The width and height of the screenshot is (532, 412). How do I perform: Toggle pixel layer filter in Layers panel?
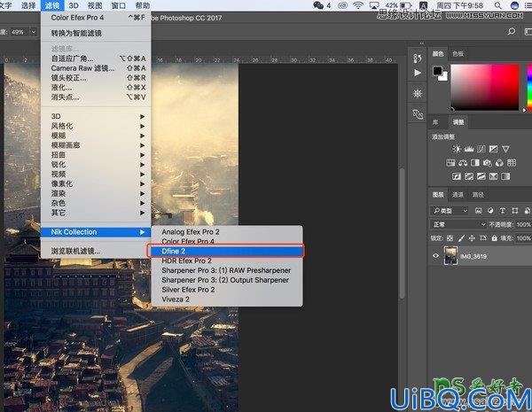tap(479, 211)
